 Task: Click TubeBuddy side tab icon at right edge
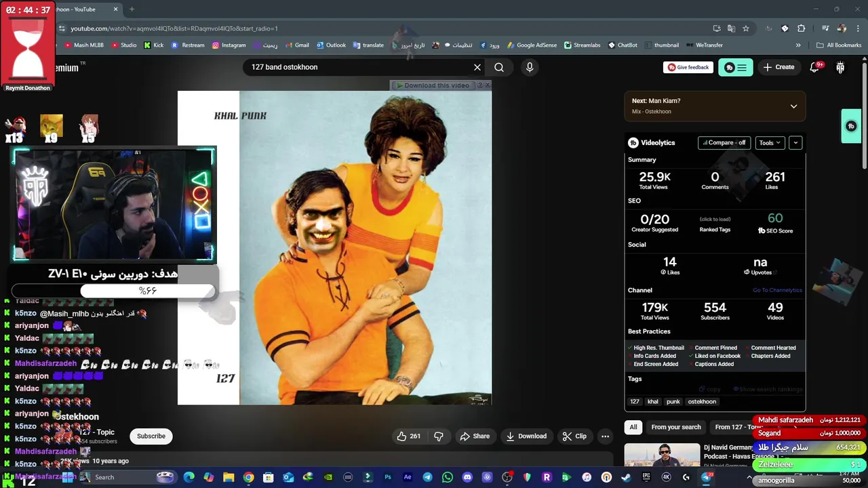pyautogui.click(x=851, y=126)
